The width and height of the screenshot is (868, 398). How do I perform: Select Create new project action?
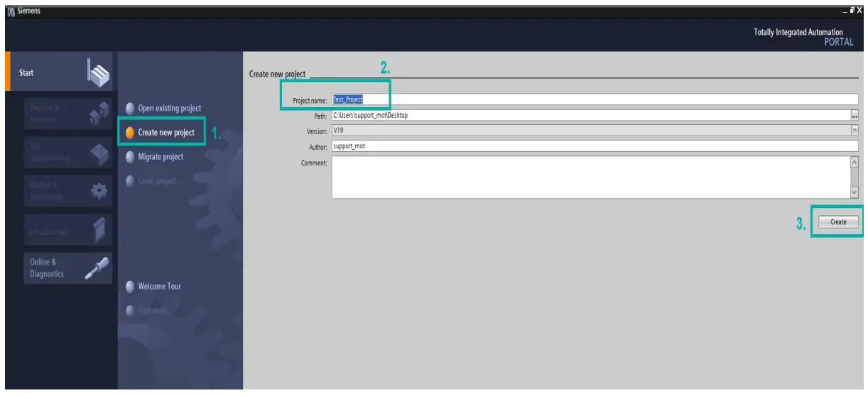[x=166, y=133]
